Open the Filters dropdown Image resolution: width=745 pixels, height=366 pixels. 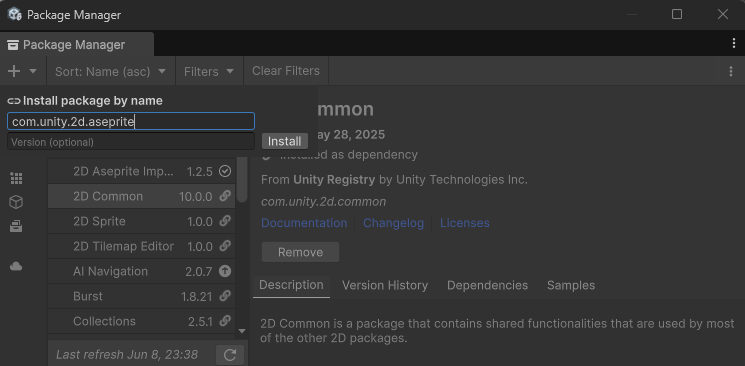point(209,71)
